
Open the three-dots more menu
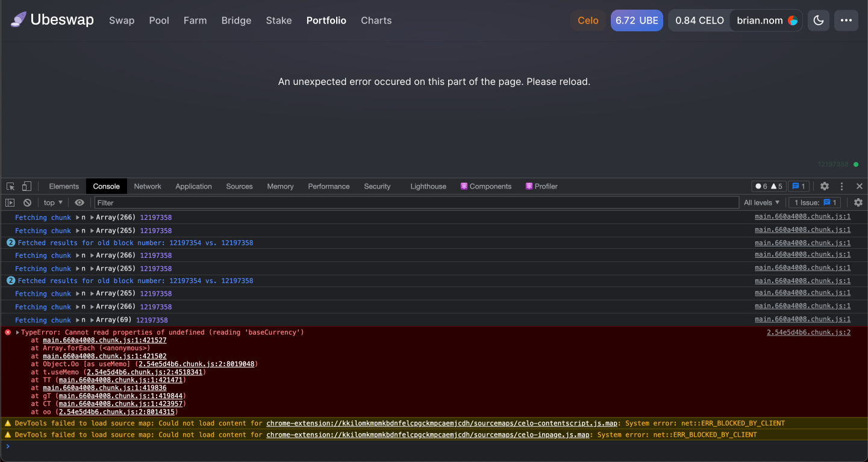(x=846, y=20)
